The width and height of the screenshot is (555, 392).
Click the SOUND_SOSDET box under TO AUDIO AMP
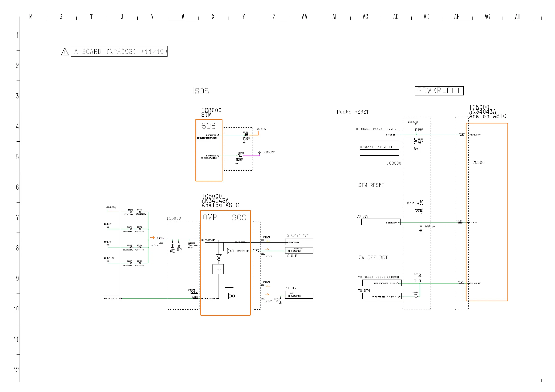pos(299,242)
